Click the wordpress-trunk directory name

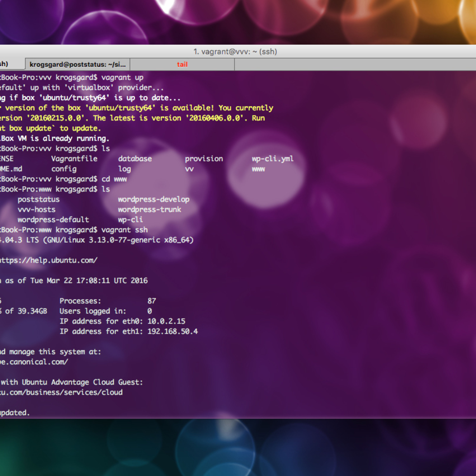tap(149, 209)
